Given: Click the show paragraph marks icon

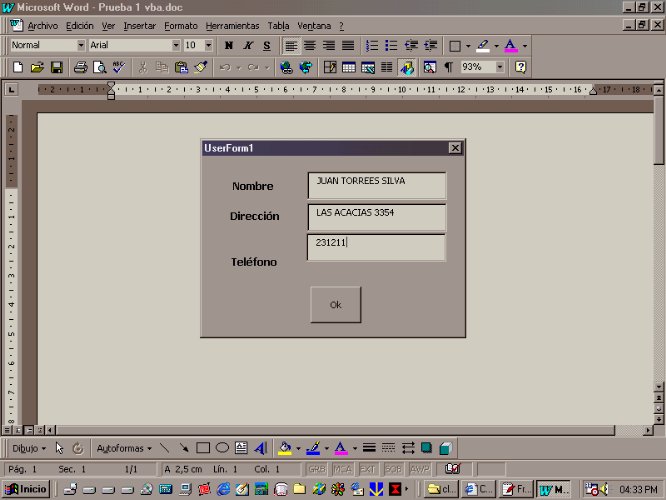Looking at the screenshot, I should tap(448, 68).
